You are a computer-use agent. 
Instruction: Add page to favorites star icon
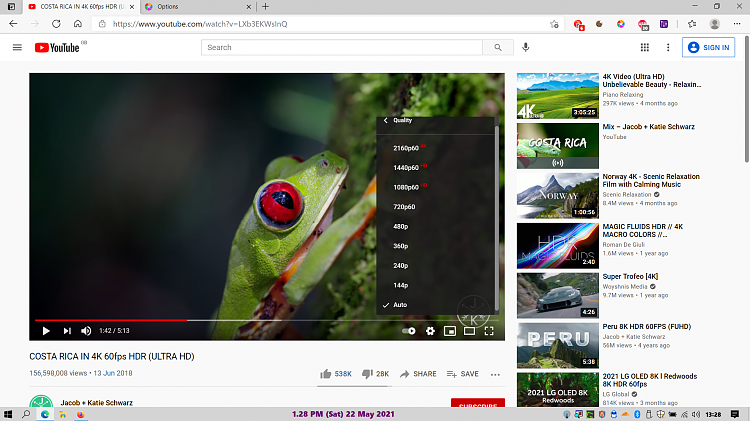[554, 24]
